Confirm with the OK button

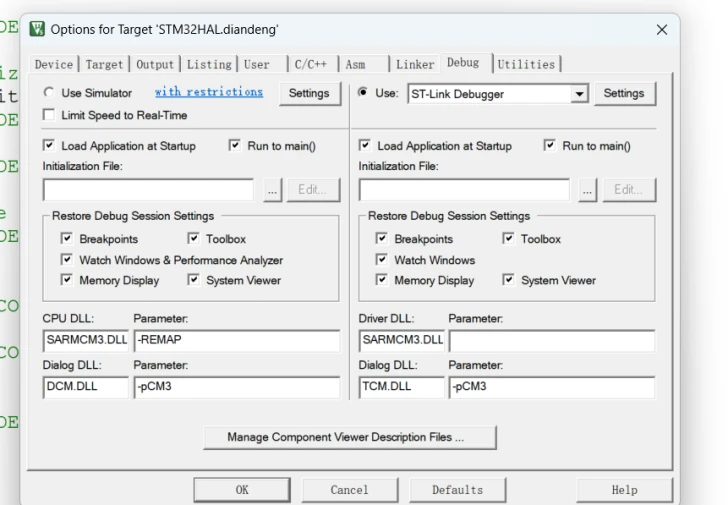[x=242, y=490]
